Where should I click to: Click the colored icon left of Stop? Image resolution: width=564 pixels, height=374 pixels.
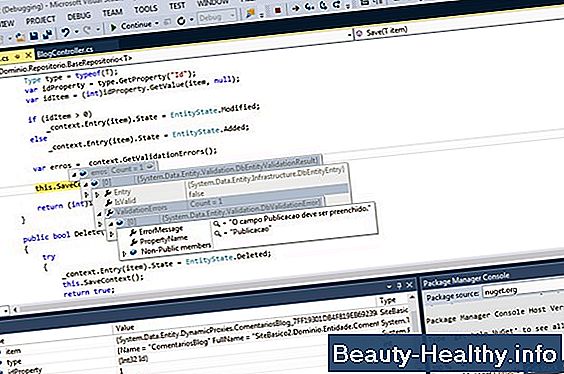click(x=250, y=13)
